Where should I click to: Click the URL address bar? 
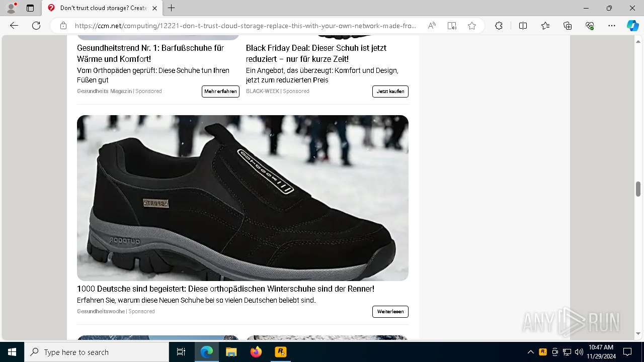click(x=246, y=26)
